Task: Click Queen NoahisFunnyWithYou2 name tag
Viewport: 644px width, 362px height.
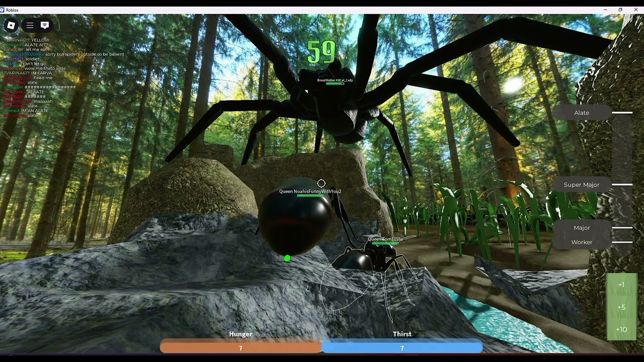Action: (310, 191)
